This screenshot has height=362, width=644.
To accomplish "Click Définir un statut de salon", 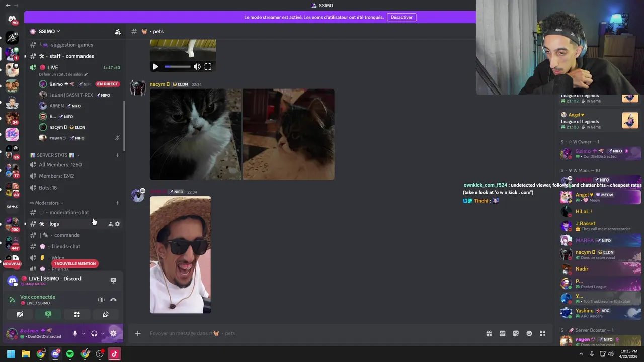I will 63,74.
